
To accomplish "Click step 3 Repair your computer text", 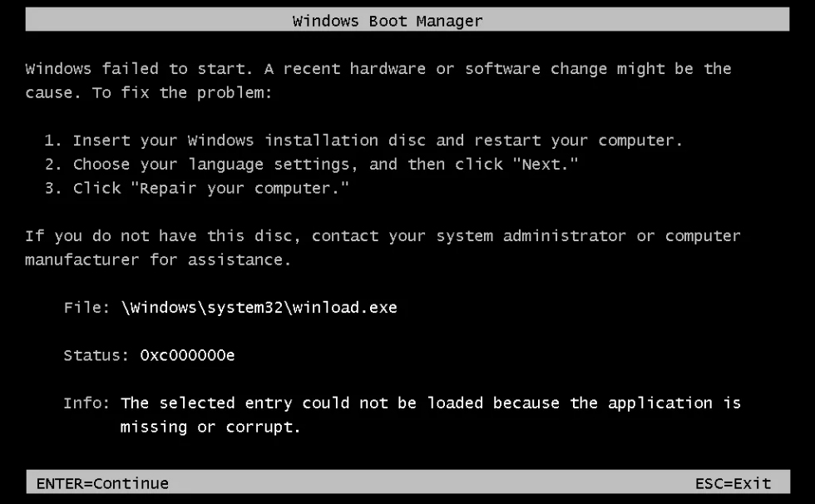I will (196, 188).
